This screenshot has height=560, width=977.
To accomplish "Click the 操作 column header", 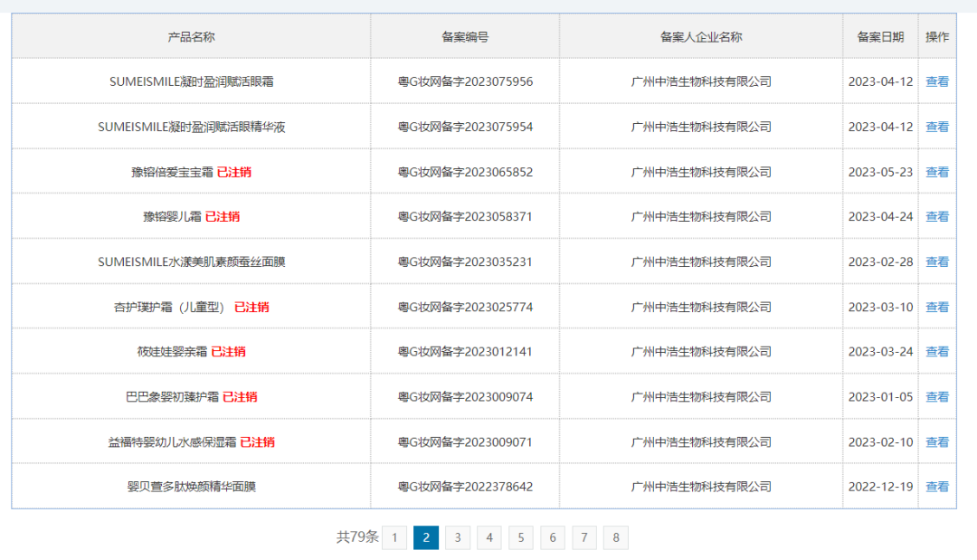I will pos(937,37).
